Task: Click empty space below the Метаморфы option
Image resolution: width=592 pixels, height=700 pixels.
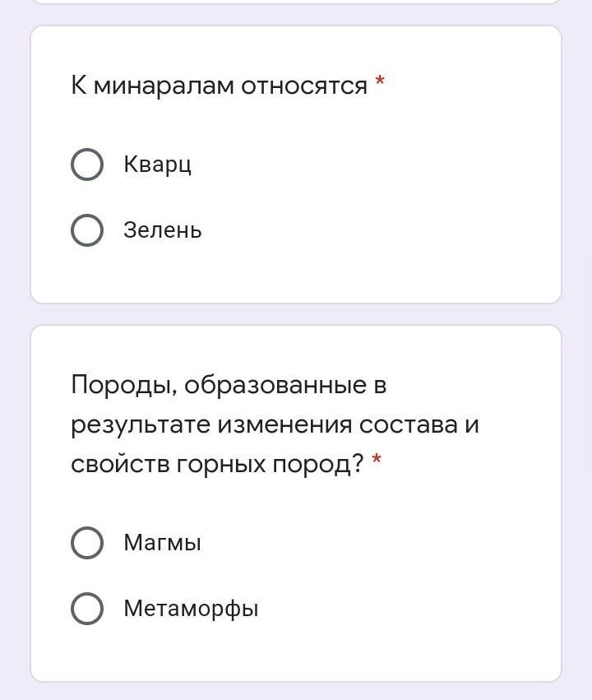Action: coord(296,652)
